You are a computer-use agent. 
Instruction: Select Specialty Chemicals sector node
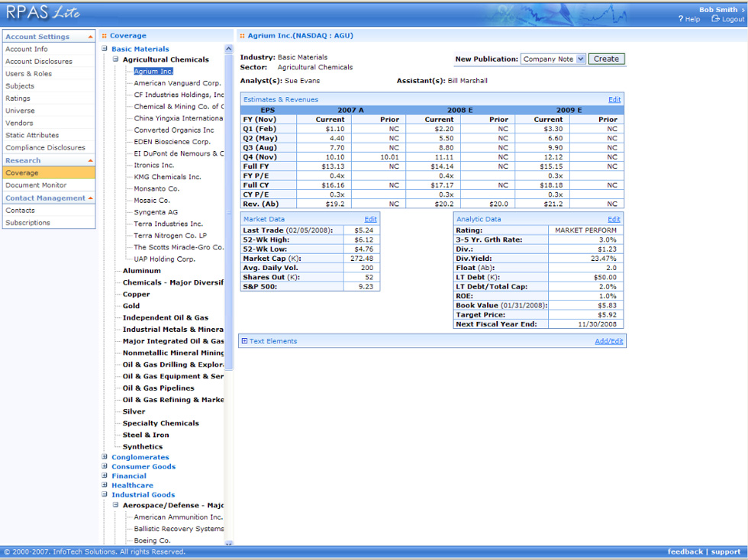pyautogui.click(x=161, y=423)
